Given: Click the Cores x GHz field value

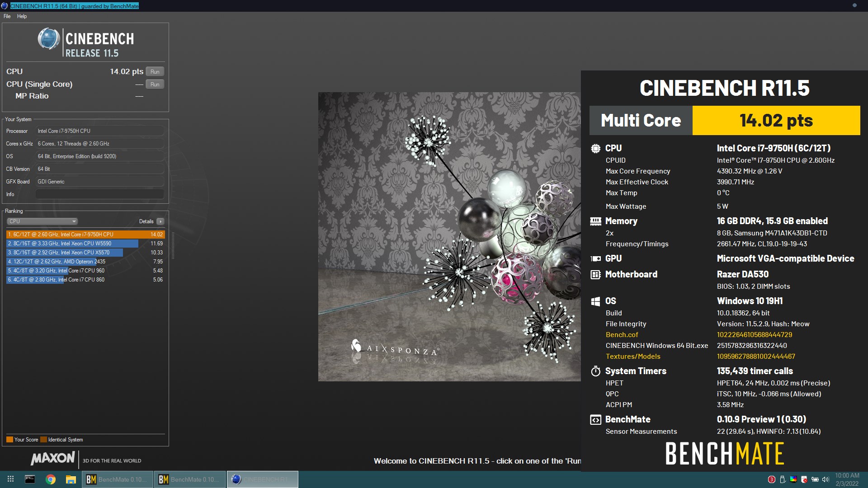Looking at the screenshot, I should click(99, 144).
